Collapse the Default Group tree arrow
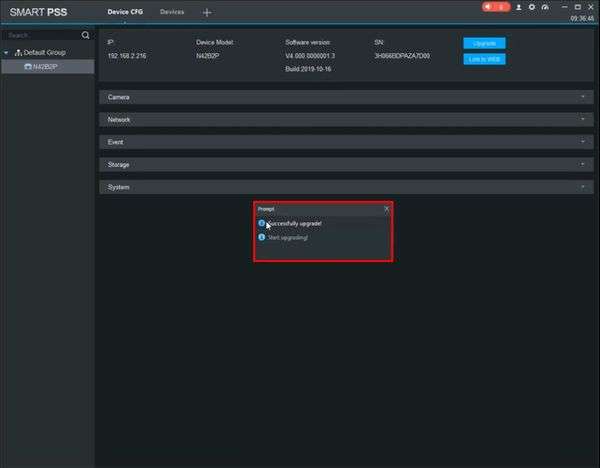Image resolution: width=600 pixels, height=468 pixels. point(6,52)
